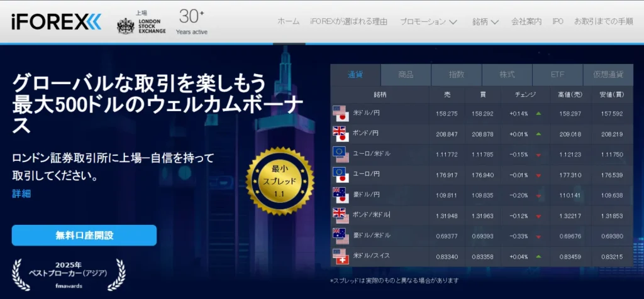Click the 詳細 link

tap(21, 193)
